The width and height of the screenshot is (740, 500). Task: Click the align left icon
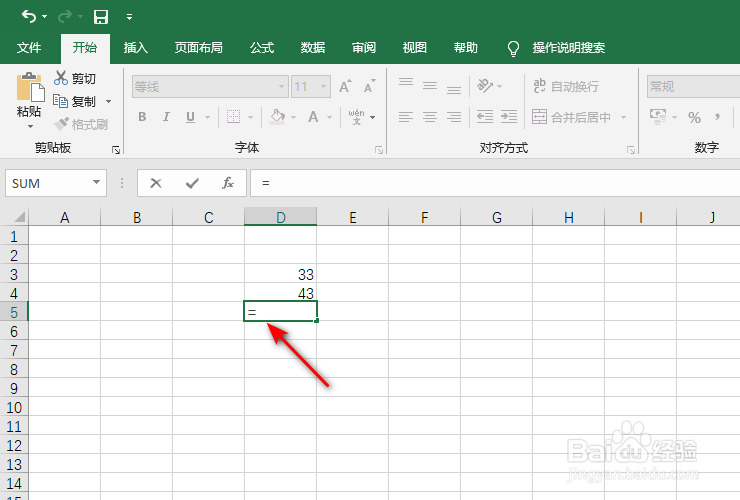[406, 117]
